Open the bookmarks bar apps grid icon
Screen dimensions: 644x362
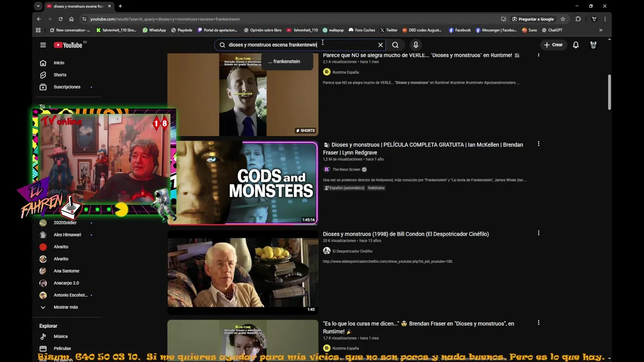pyautogui.click(x=38, y=30)
